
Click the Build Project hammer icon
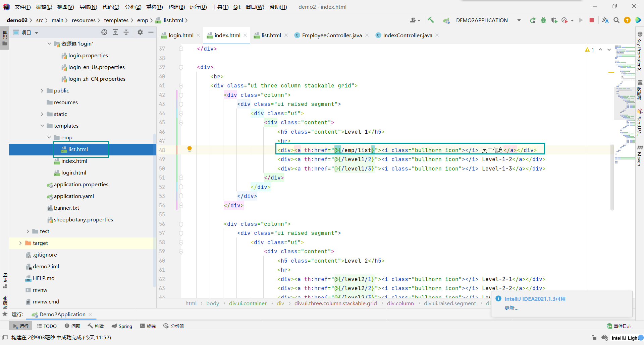[431, 20]
